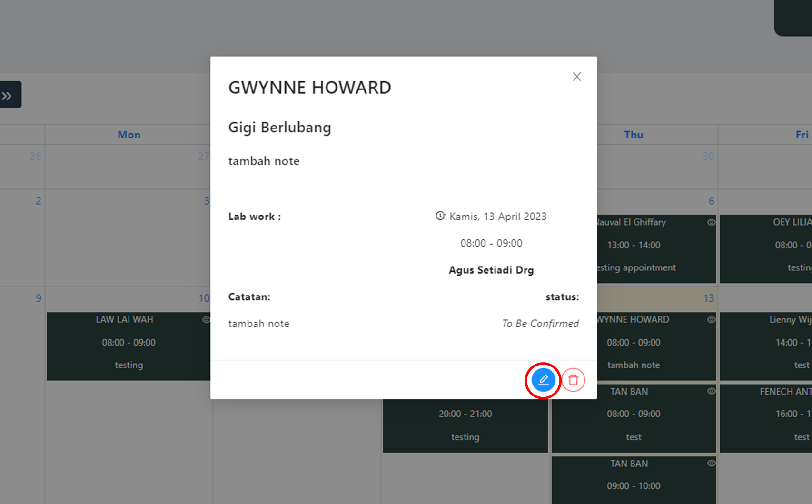Image resolution: width=812 pixels, height=504 pixels.
Task: Open the OEY LILIA appointment on Friday
Action: coord(766,249)
